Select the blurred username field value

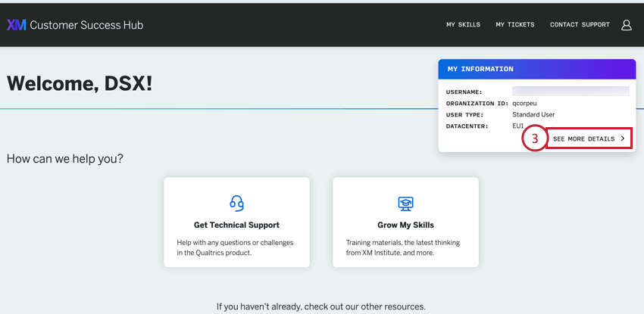pyautogui.click(x=571, y=92)
